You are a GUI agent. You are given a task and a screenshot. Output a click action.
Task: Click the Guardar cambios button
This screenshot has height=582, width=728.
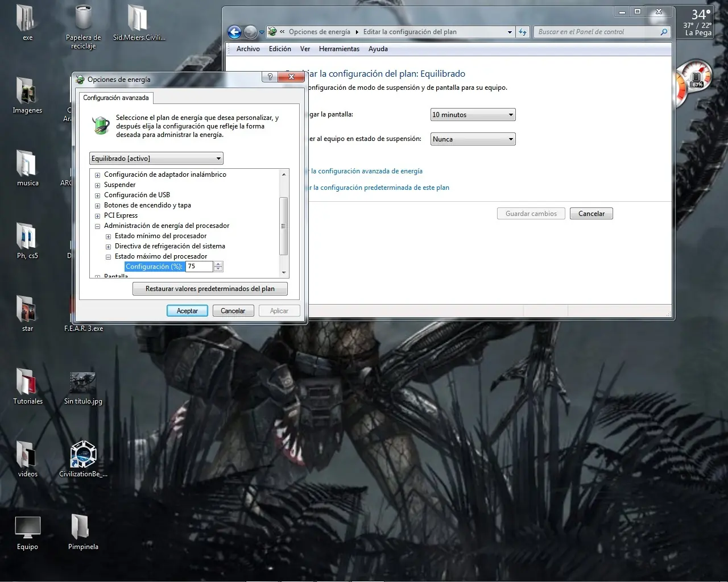[531, 214]
